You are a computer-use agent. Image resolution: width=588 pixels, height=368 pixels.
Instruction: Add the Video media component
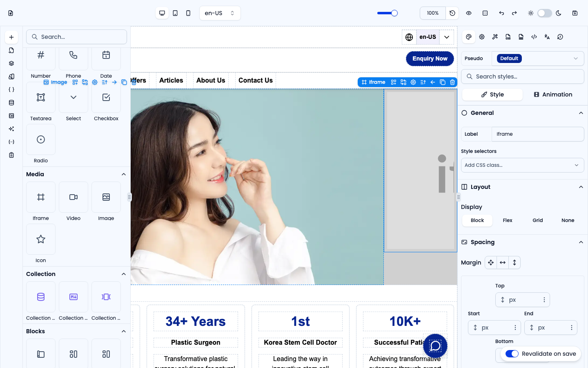tap(73, 197)
